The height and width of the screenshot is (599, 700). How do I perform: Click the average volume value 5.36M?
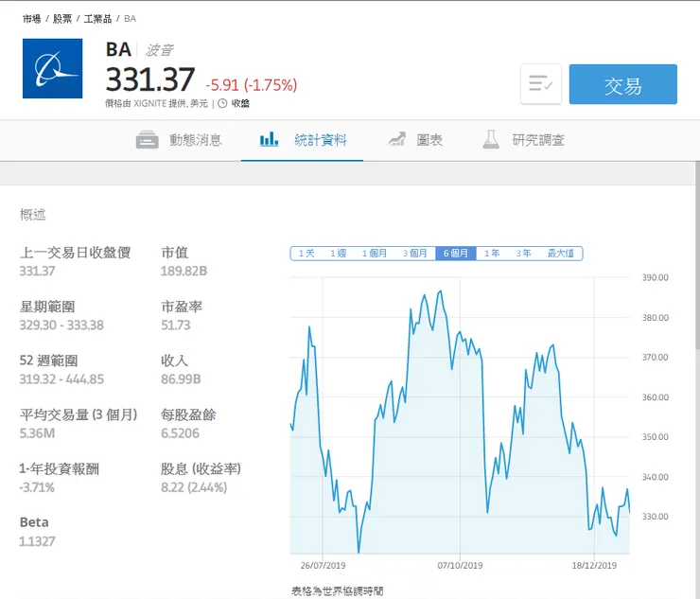[x=37, y=433]
